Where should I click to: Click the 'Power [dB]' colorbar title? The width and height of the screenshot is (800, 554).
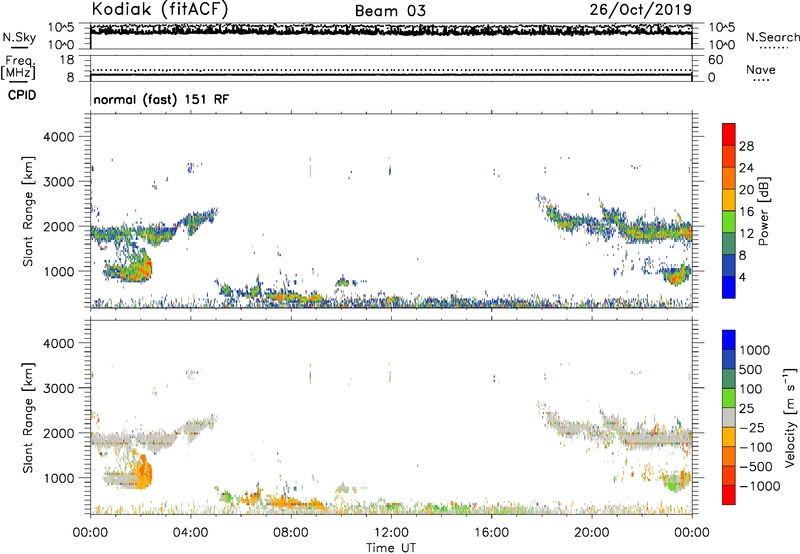763,211
